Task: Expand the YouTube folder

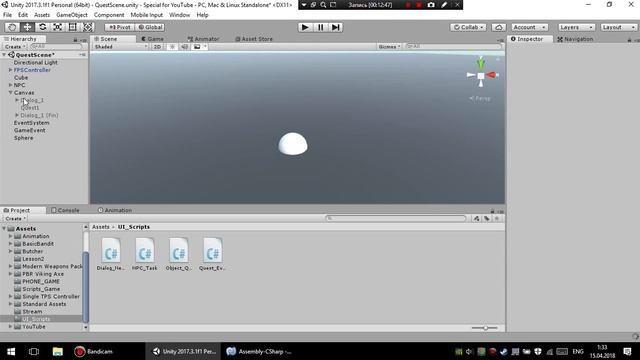Action: 11,327
